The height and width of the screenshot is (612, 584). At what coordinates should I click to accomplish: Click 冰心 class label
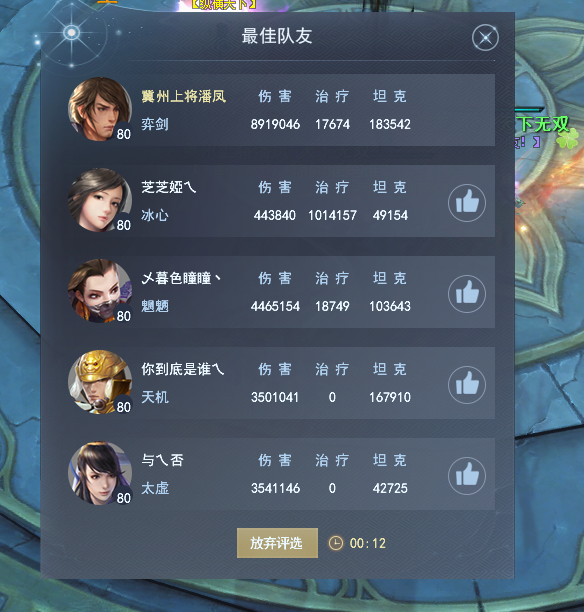tap(155, 215)
